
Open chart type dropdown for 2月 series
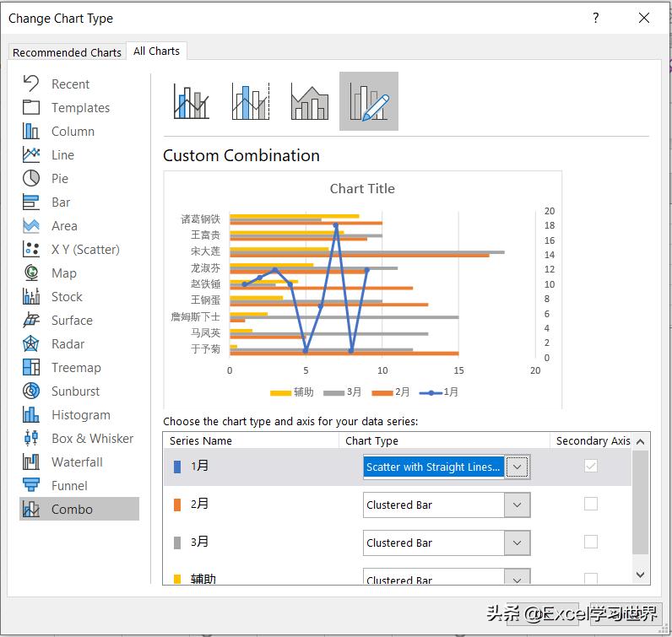[x=518, y=505]
